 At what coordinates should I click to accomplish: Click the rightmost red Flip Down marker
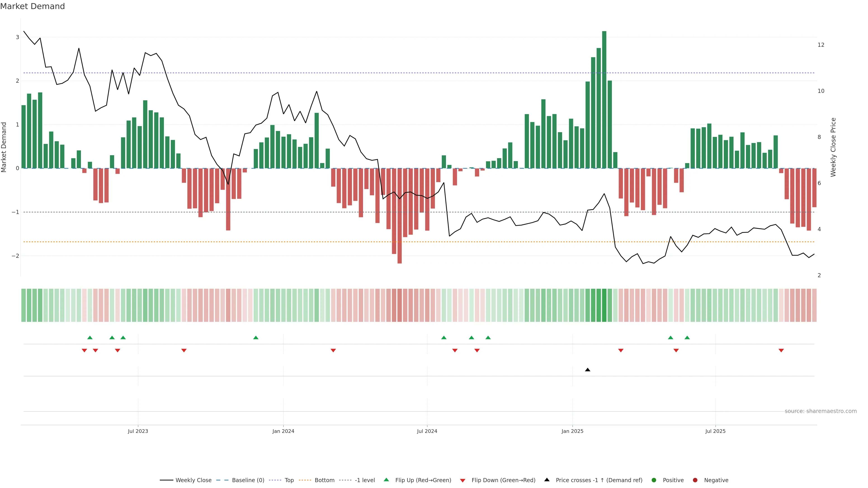pyautogui.click(x=781, y=351)
